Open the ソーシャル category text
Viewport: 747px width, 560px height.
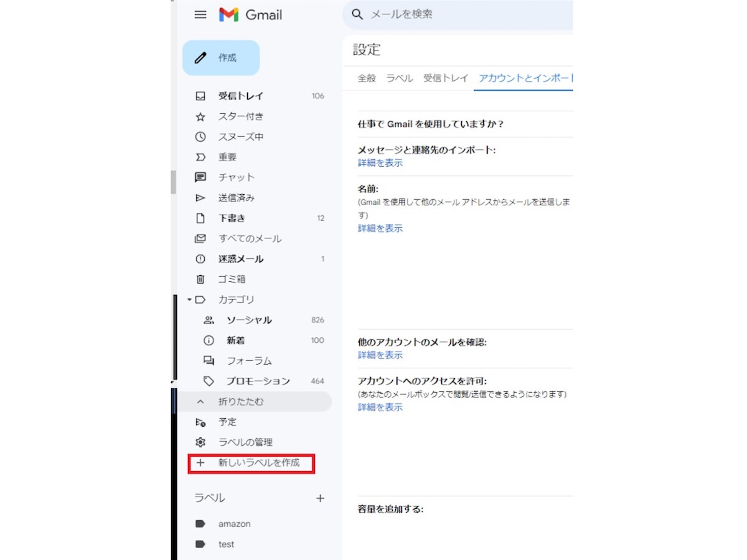pos(249,320)
